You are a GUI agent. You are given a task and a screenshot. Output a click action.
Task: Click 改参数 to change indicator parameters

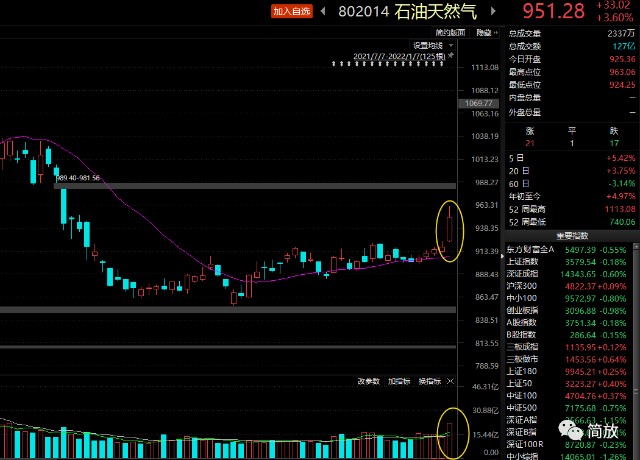click(x=369, y=381)
